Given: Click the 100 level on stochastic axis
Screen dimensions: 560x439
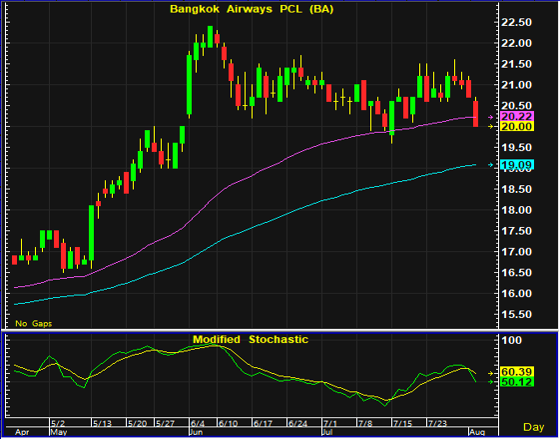Looking at the screenshot, I should (511, 340).
